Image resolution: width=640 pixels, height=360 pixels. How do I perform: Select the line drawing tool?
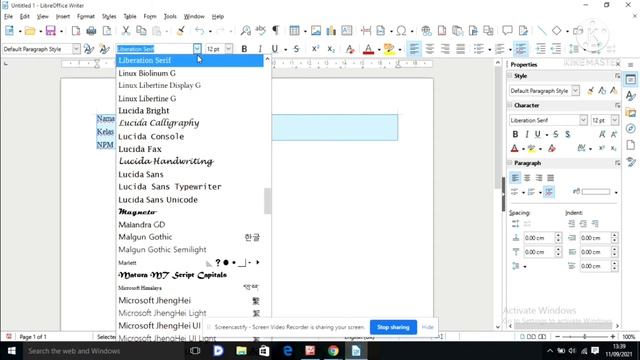[542, 31]
